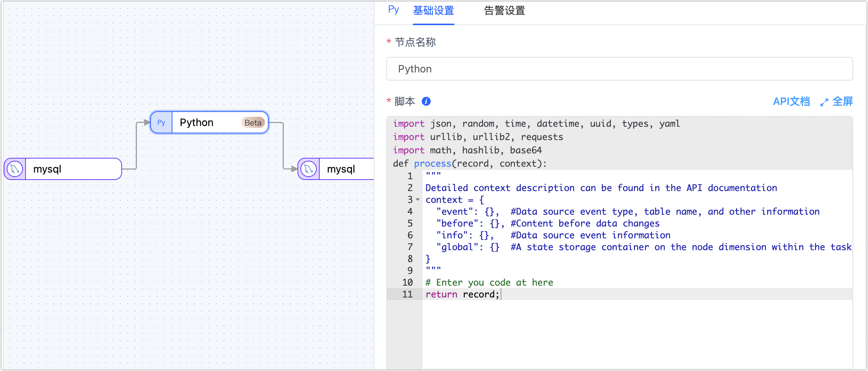Switch to the 告警设置 tab
Viewport: 868px width, 371px height.
(x=504, y=11)
